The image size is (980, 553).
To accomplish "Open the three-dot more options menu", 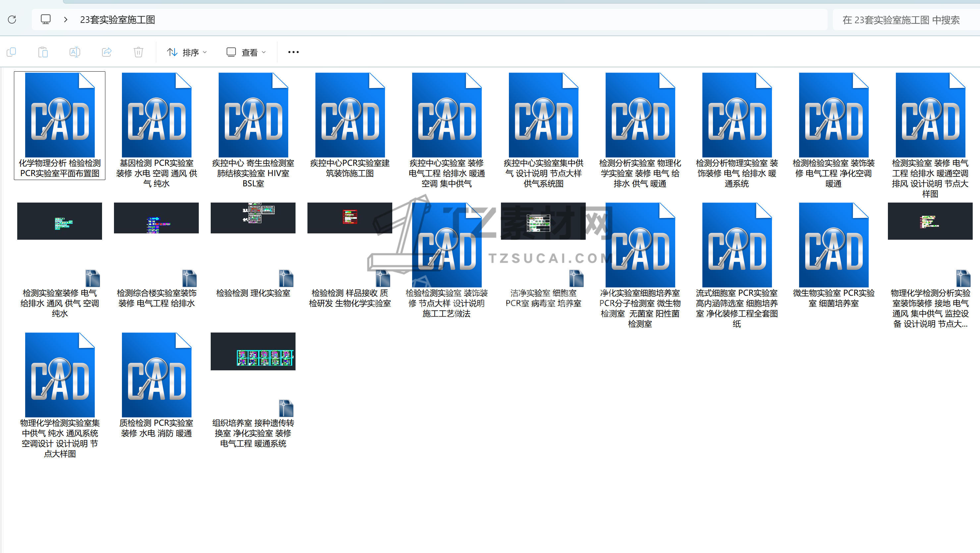I will pos(293,52).
